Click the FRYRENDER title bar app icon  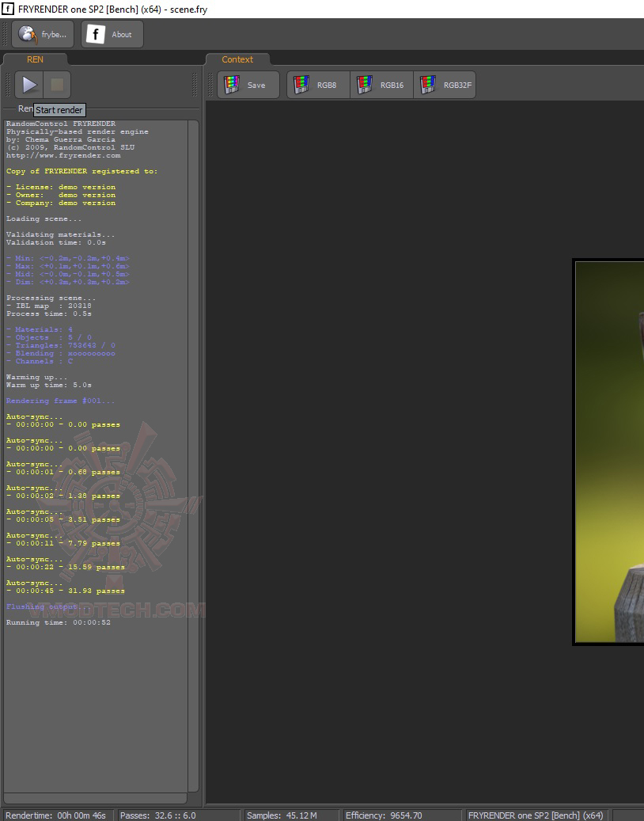coord(8,9)
